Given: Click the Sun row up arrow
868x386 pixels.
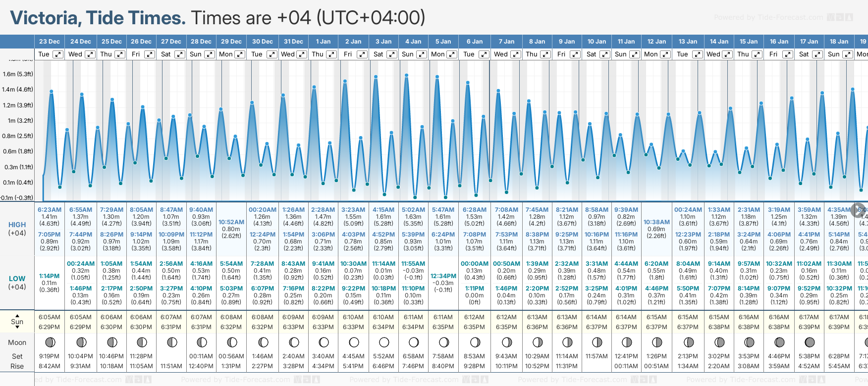Looking at the screenshot, I should (17, 315).
